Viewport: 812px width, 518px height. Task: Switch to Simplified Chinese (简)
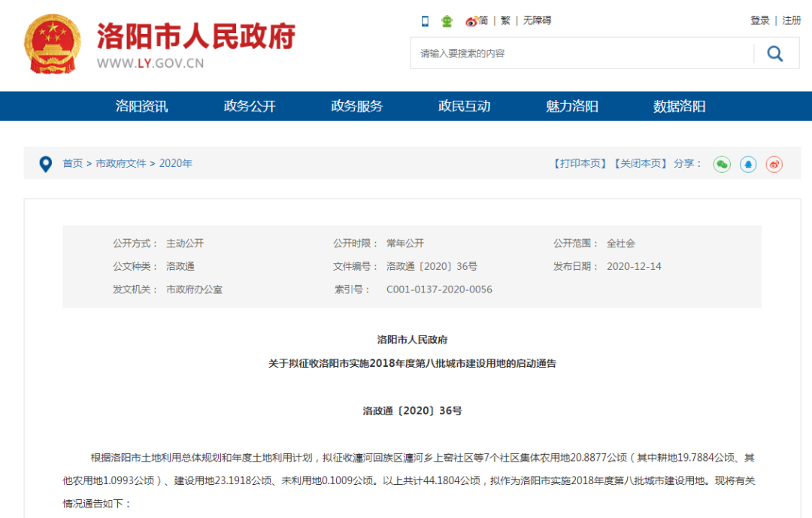[x=483, y=20]
